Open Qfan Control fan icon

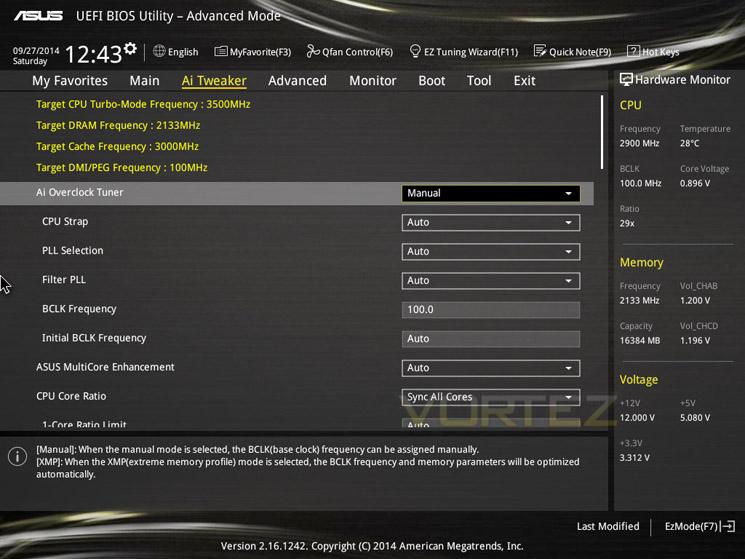[x=313, y=51]
